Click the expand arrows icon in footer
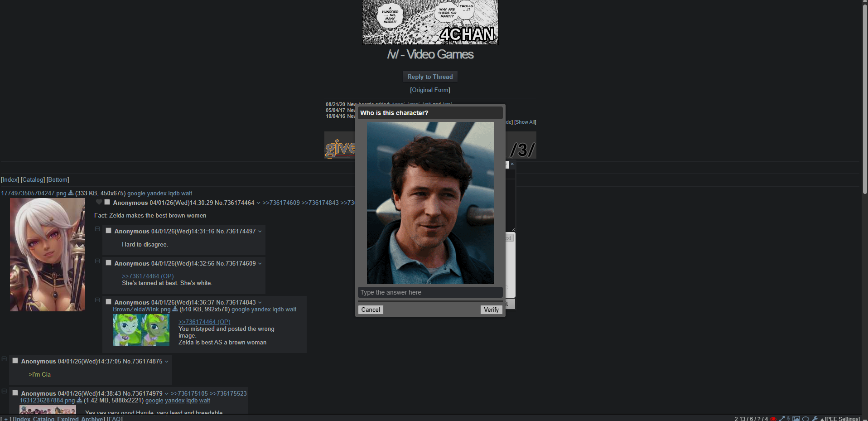Screen dimensions: 868x421 (781, 419)
